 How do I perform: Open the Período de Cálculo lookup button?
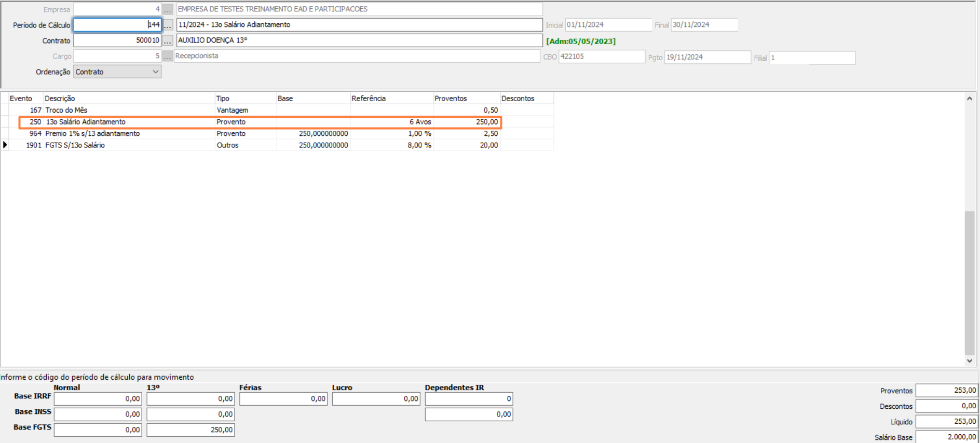coord(168,25)
